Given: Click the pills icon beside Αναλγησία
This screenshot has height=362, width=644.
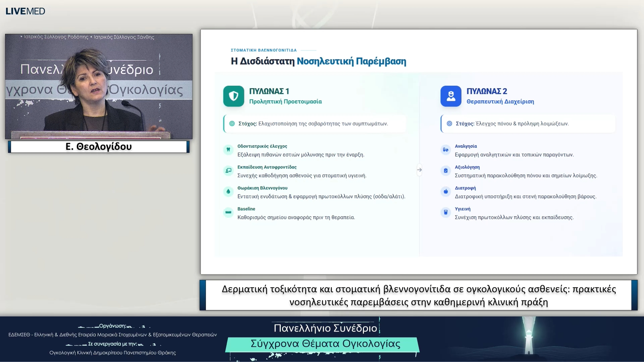Looking at the screenshot, I should tap(445, 149).
